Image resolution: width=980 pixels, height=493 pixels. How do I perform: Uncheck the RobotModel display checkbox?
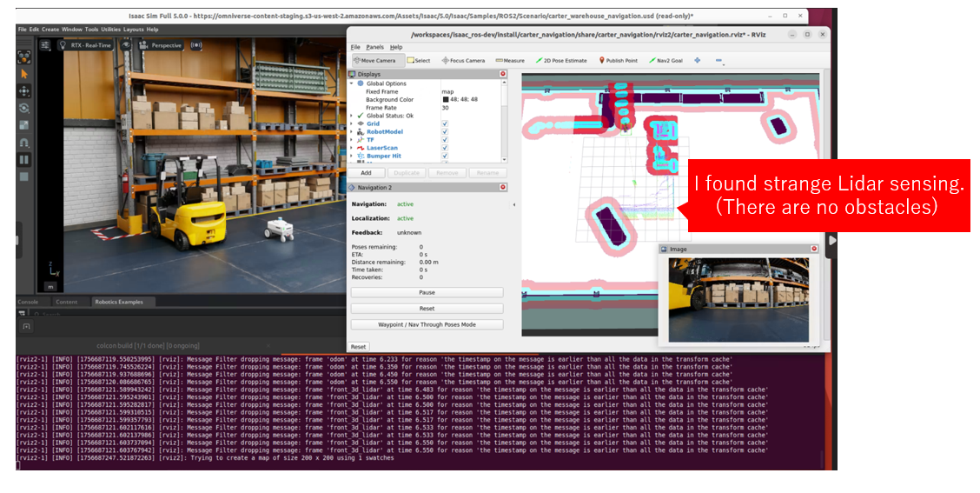tap(445, 132)
